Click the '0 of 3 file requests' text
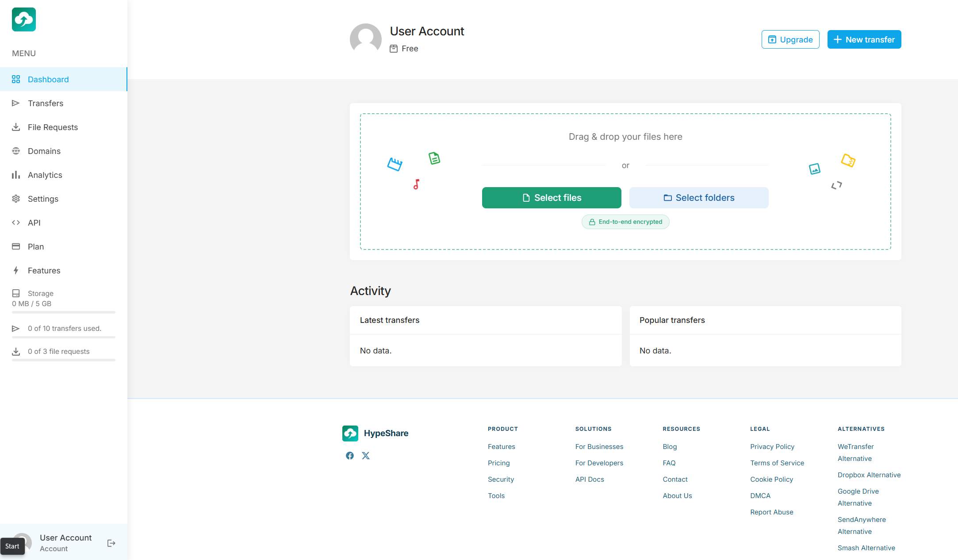 (58, 351)
